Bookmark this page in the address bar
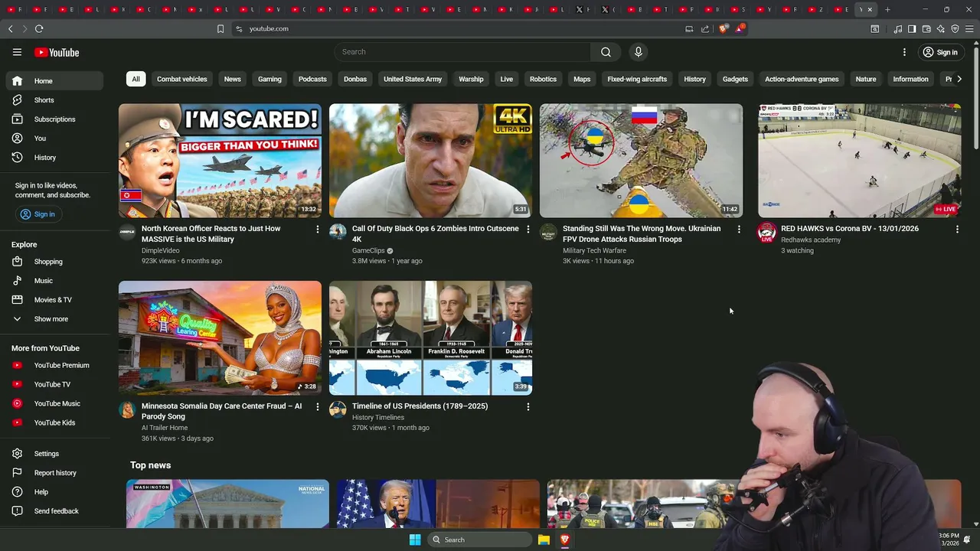Image resolution: width=980 pixels, height=551 pixels. click(220, 28)
